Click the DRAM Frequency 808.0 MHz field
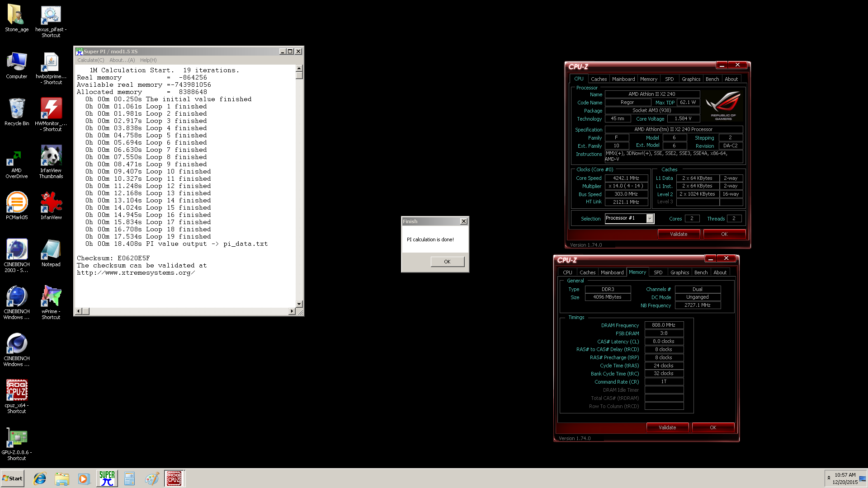Screen dimensions: 868x488 664,325
